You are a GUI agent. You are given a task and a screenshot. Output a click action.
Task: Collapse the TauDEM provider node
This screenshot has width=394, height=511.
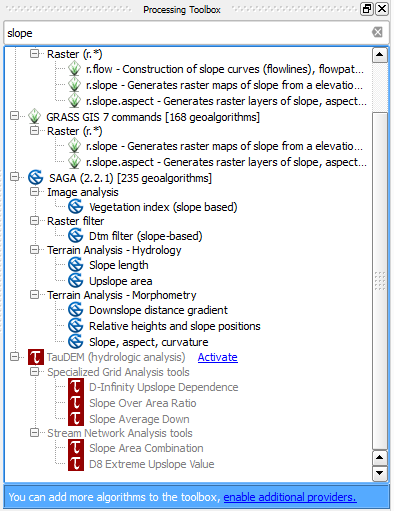14,356
